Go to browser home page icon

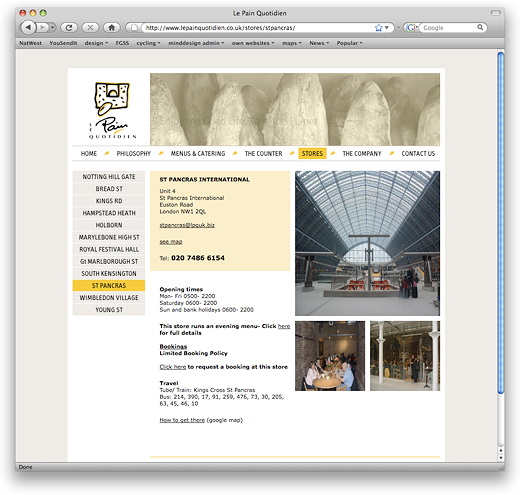pyautogui.click(x=111, y=27)
